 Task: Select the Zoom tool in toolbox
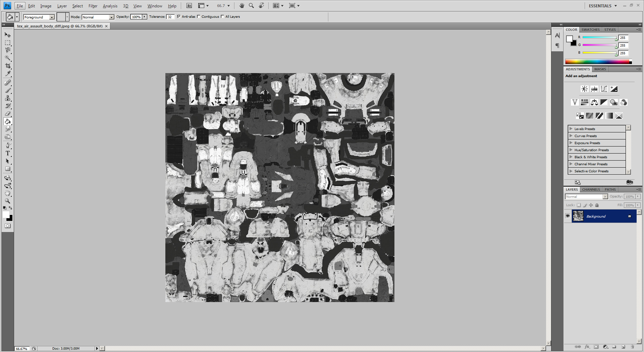click(7, 201)
